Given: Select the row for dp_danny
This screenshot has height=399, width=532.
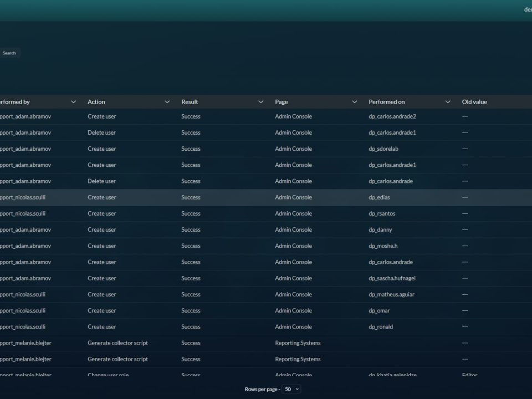Looking at the screenshot, I should 380,229.
